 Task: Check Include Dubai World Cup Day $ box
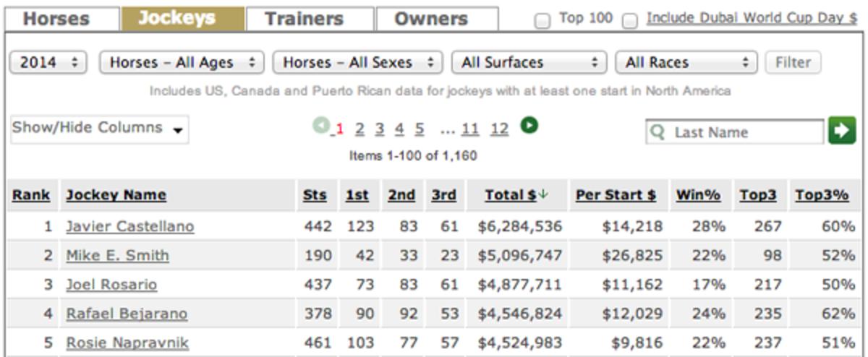coord(630,20)
